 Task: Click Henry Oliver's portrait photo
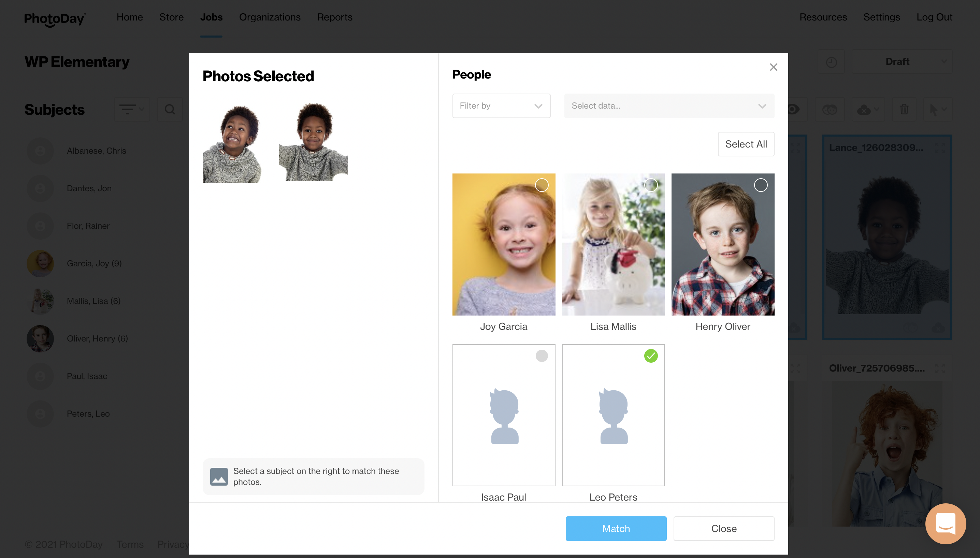(x=723, y=245)
